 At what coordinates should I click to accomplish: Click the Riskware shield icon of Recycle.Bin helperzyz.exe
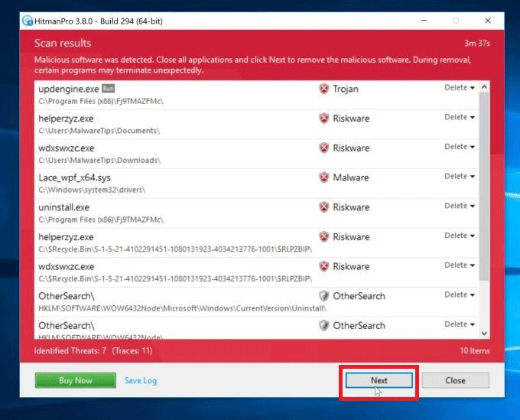tap(323, 236)
